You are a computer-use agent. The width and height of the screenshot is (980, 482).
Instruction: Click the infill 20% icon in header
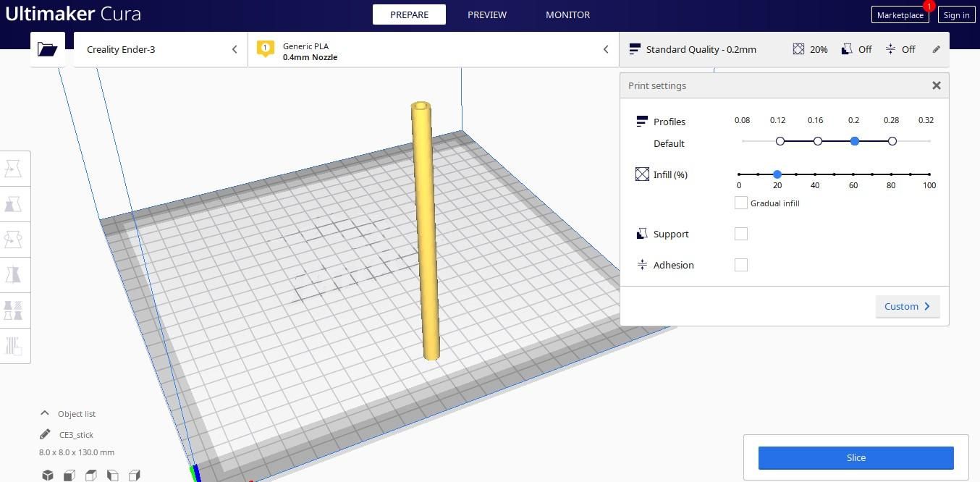pos(798,49)
